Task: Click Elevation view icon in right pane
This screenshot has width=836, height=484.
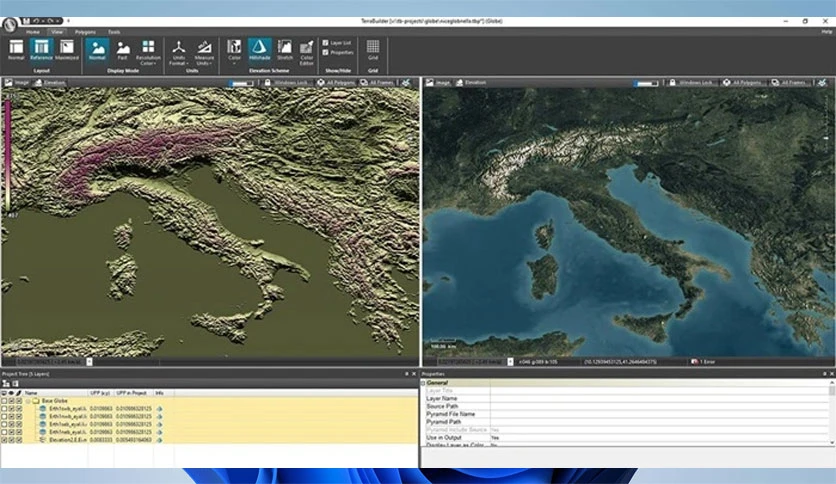Action: (x=459, y=83)
